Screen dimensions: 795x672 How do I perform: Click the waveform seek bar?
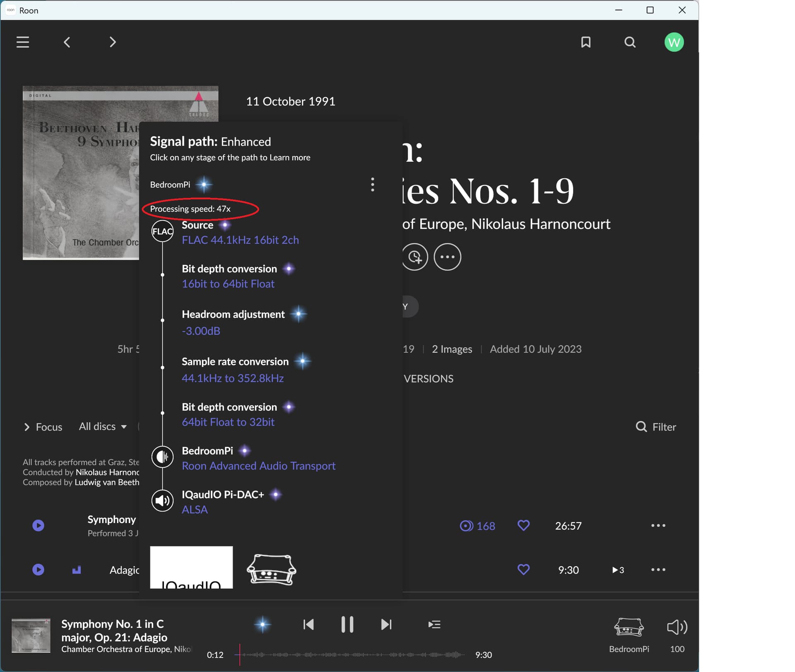click(350, 655)
